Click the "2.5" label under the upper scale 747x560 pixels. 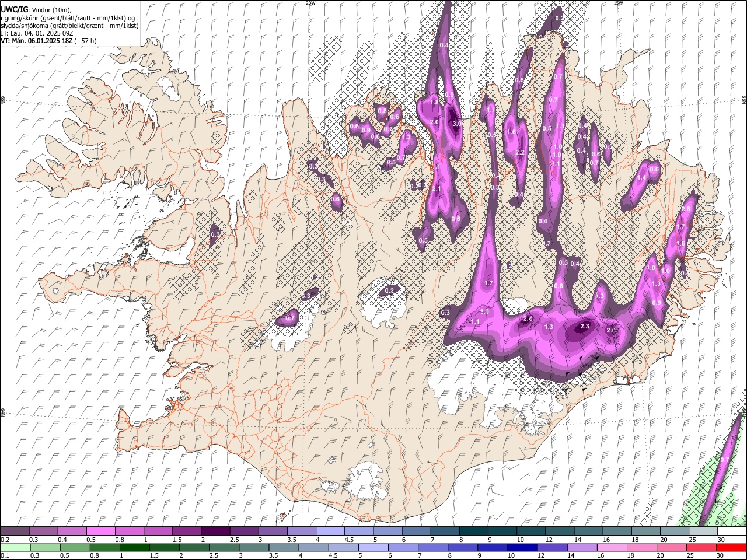235,540
